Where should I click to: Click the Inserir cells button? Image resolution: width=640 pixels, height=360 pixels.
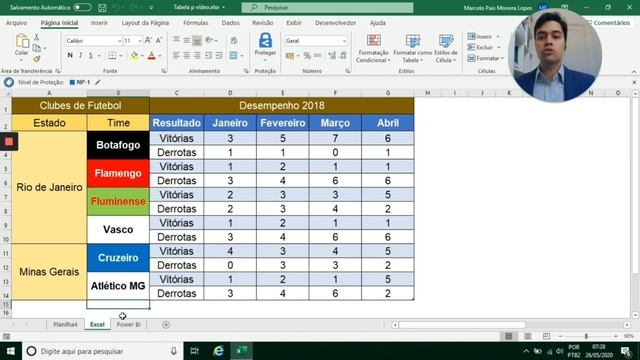pyautogui.click(x=483, y=37)
